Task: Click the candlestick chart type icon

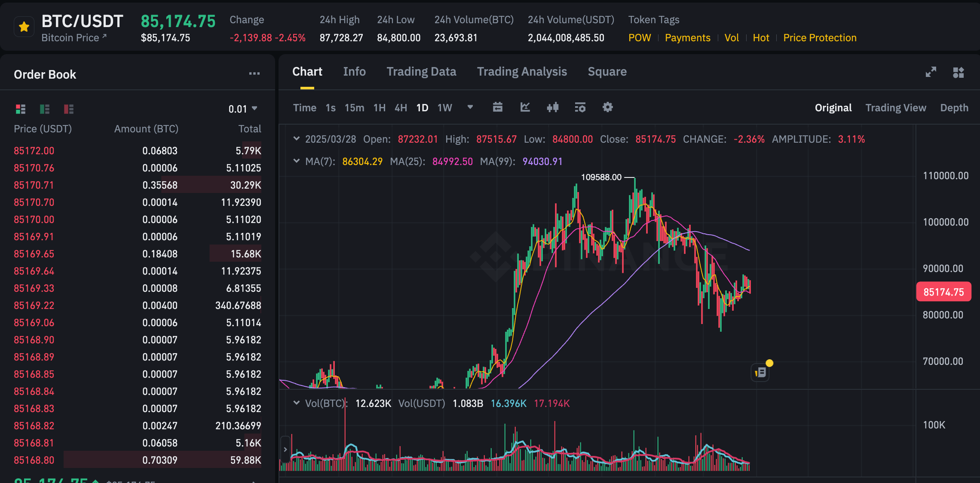Action: (x=552, y=107)
